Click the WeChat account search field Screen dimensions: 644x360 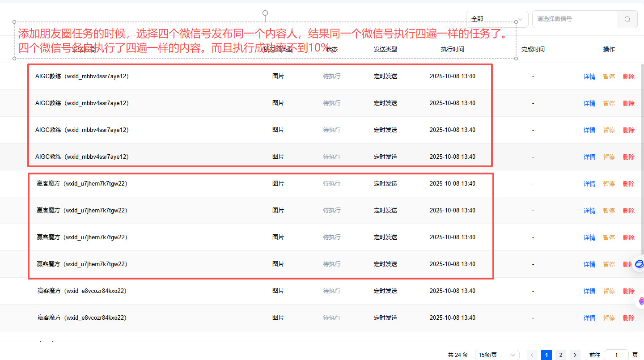coord(575,19)
